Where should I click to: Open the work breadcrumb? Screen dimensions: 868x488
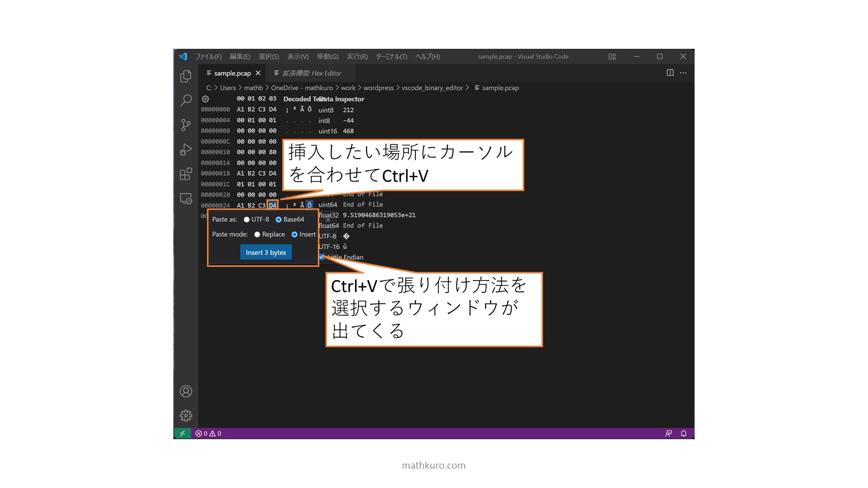click(x=348, y=88)
